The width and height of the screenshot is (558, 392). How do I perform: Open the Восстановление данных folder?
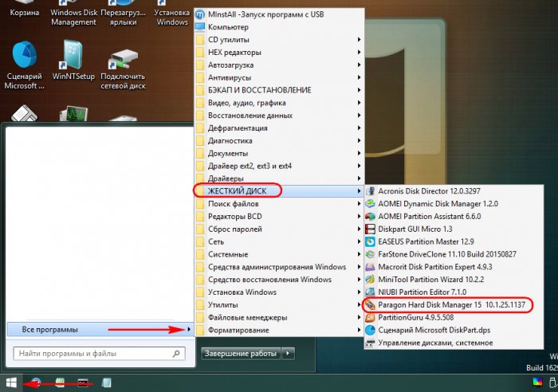(x=279, y=116)
